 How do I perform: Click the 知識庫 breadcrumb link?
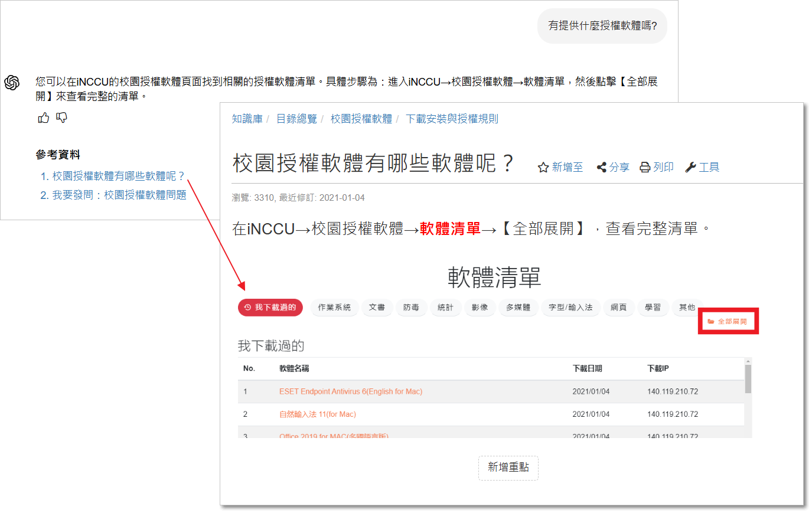247,119
